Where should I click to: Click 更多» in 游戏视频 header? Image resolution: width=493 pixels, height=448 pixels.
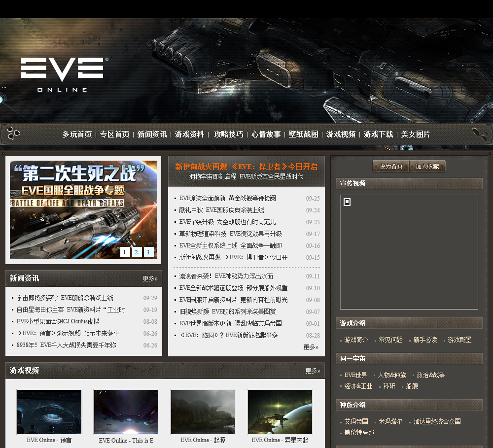click(x=313, y=371)
